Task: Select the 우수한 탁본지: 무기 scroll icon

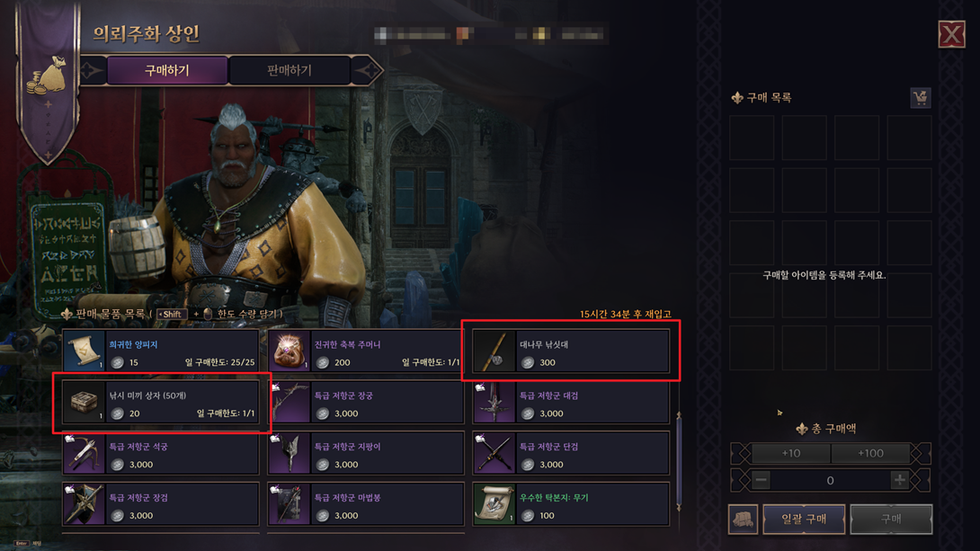Action: click(494, 504)
